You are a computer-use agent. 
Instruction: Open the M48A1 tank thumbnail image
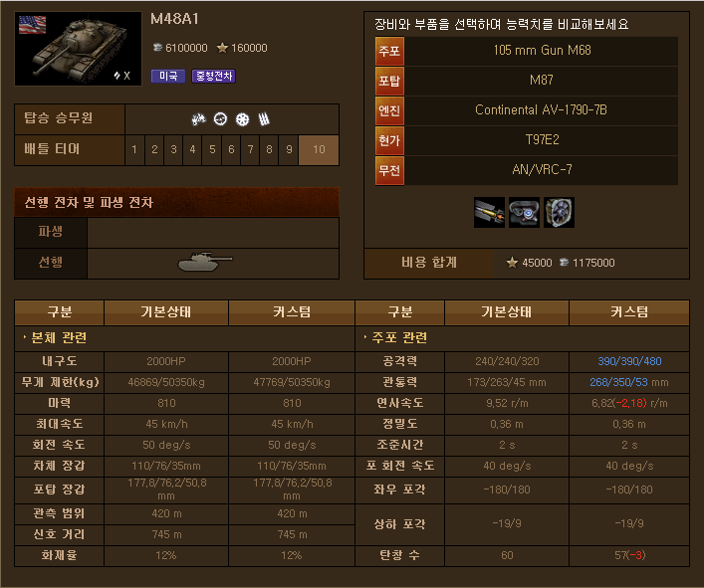pyautogui.click(x=78, y=49)
